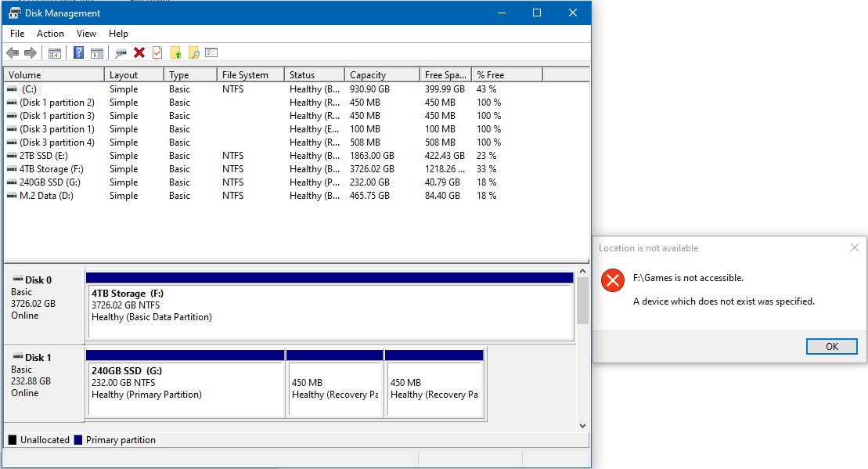
Task: Sort by the Capacity column header
Action: tap(382, 74)
